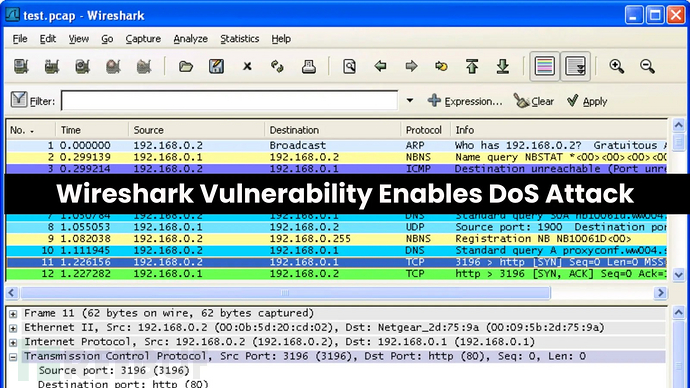Reload the capture file icon
This screenshot has height=388, width=690.
(277, 66)
